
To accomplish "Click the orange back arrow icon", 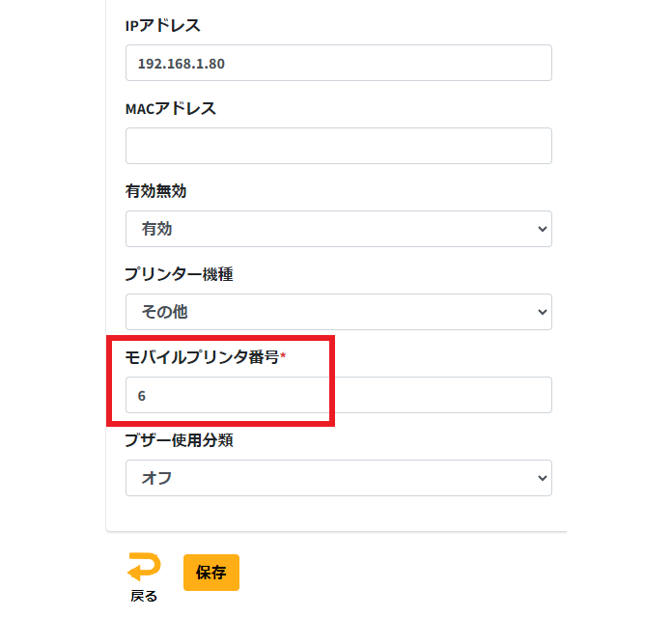I will click(x=144, y=567).
